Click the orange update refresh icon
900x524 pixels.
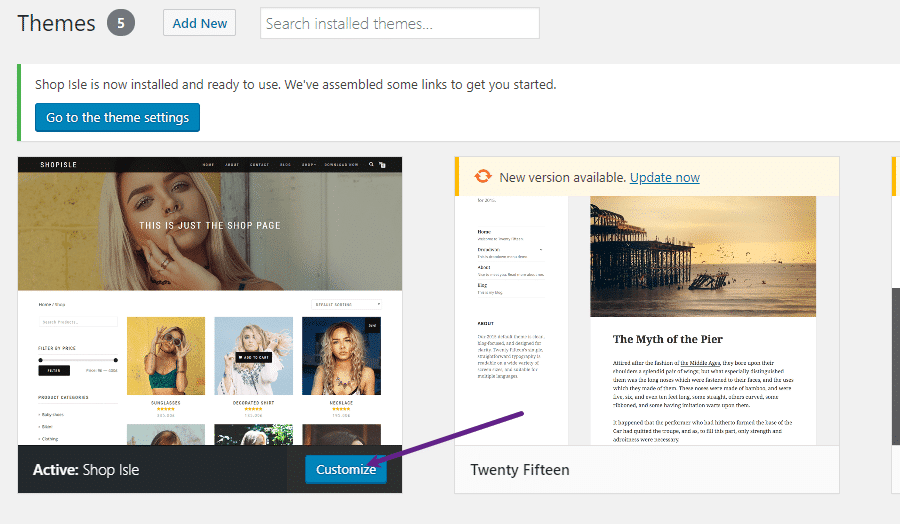(x=482, y=177)
